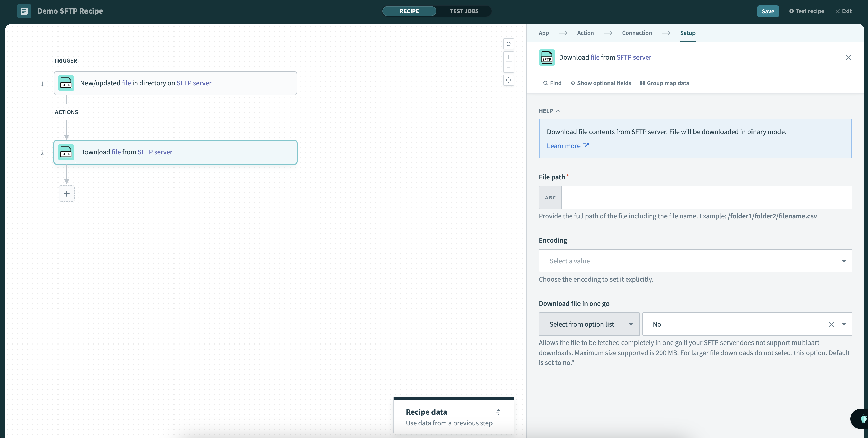
Task: Reset the canvas view with circular arrow icon
Action: [x=508, y=44]
